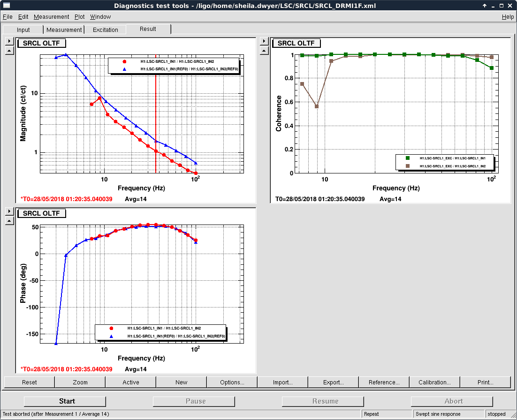
Task: Open the File menu
Action: [8, 17]
